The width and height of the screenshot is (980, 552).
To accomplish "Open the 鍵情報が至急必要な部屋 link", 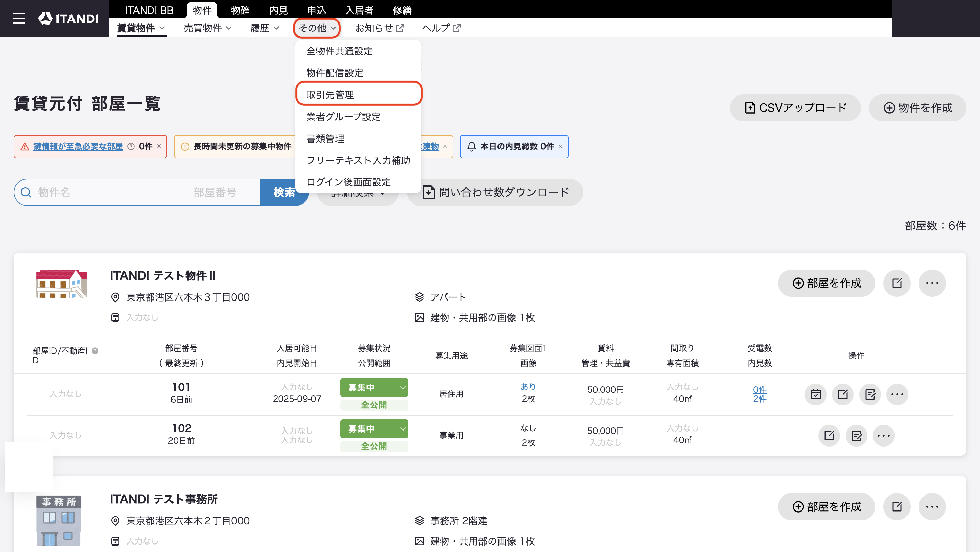I will click(78, 146).
